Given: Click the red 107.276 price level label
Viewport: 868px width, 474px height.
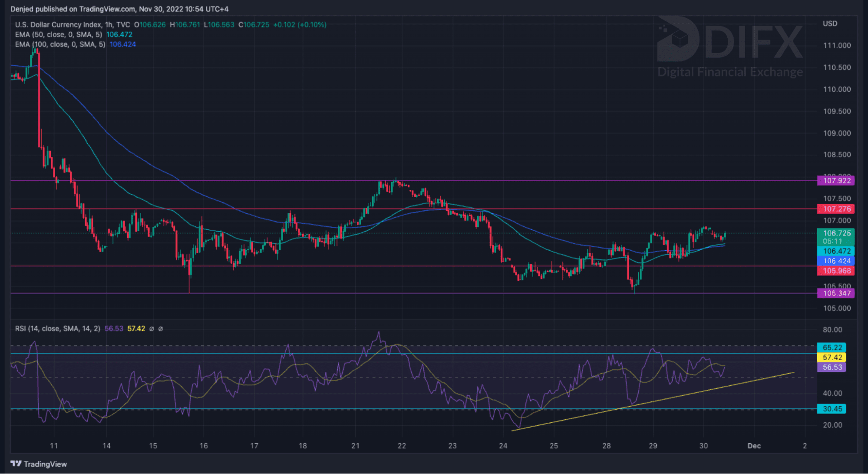Looking at the screenshot, I should click(836, 209).
